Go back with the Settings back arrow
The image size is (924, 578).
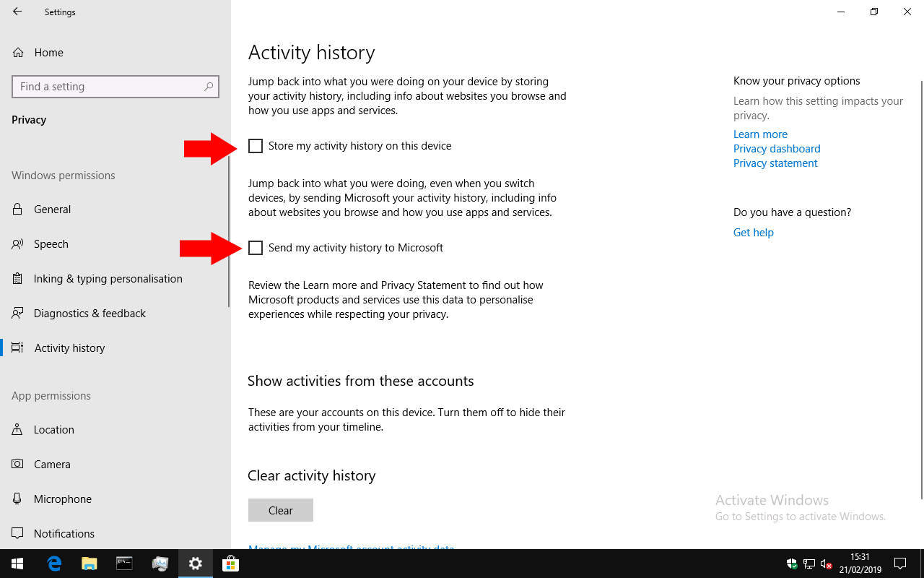click(17, 12)
